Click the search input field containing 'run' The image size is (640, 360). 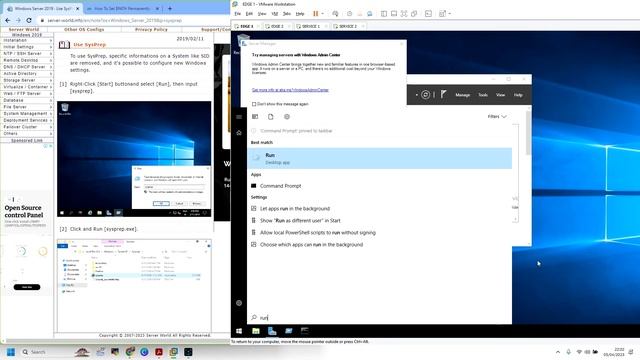[380, 318]
